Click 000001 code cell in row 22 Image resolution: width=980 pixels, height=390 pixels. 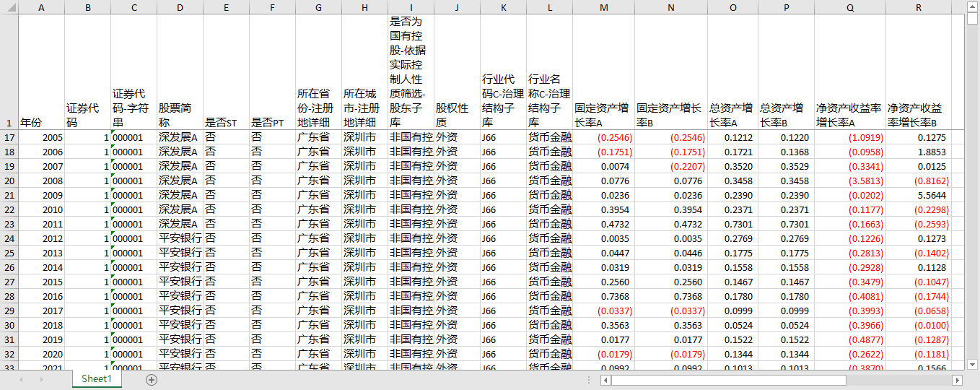[x=134, y=209]
